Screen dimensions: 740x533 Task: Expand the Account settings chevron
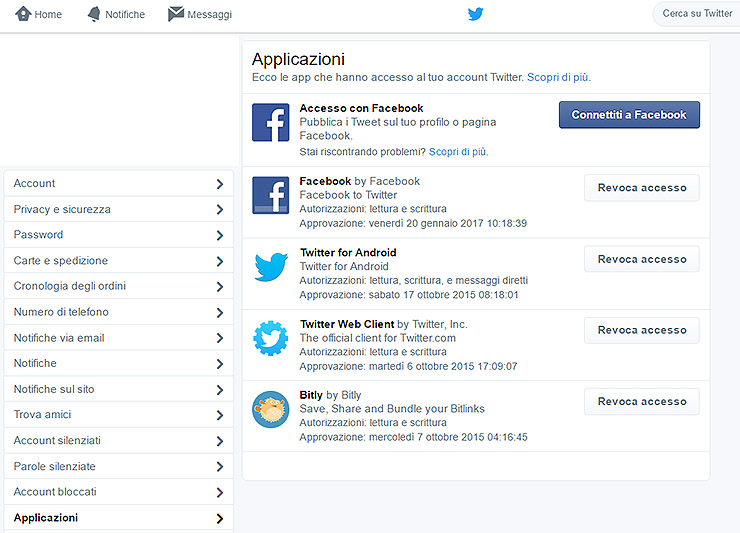point(219,184)
